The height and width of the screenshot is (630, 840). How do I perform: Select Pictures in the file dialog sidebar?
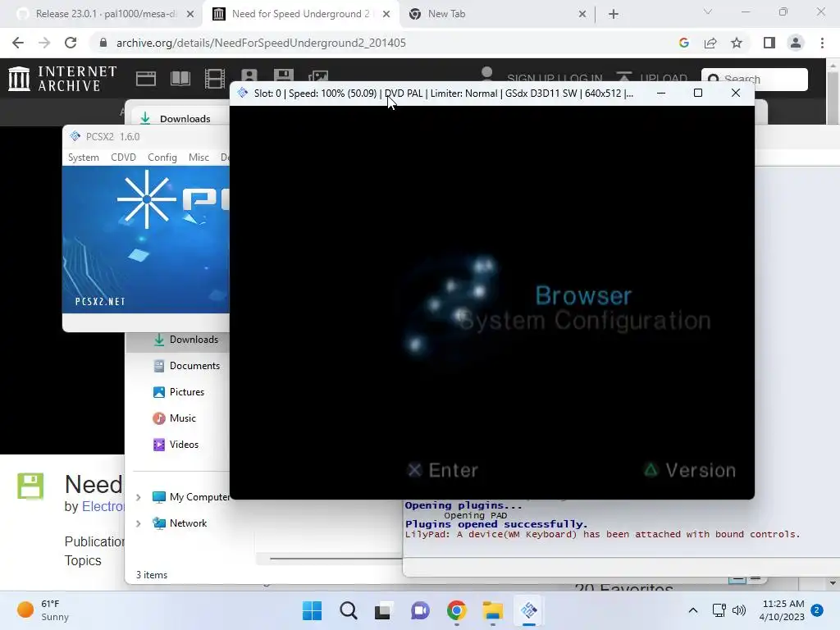point(178,392)
